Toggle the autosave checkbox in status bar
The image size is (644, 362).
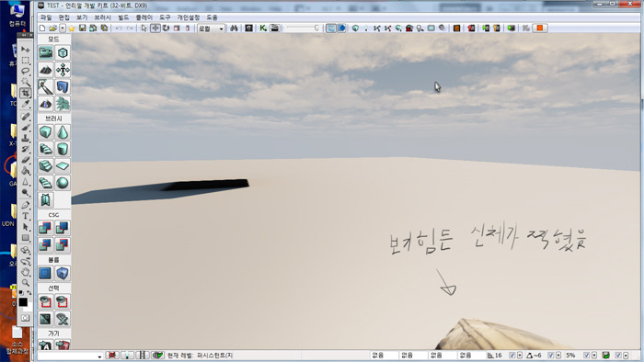coord(618,356)
